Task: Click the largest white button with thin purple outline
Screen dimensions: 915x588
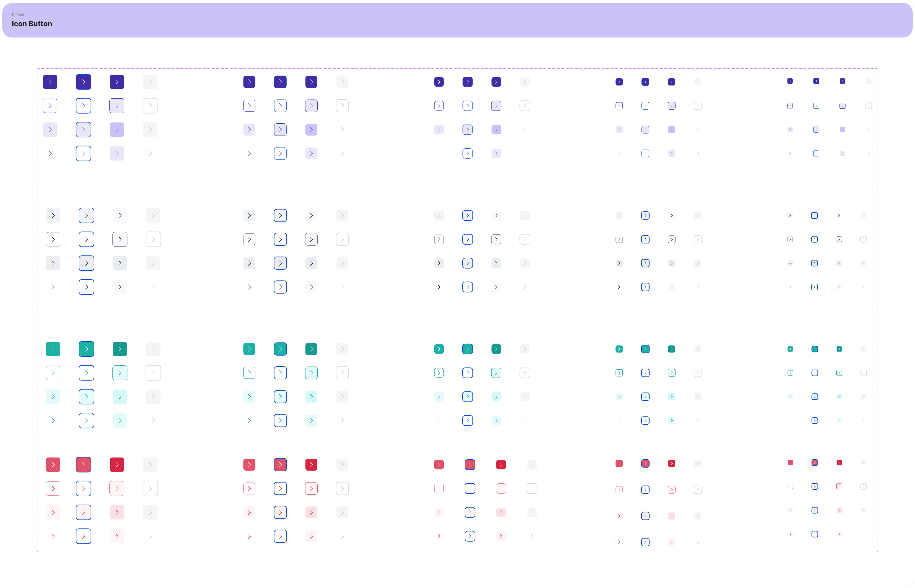Action: (x=50, y=106)
